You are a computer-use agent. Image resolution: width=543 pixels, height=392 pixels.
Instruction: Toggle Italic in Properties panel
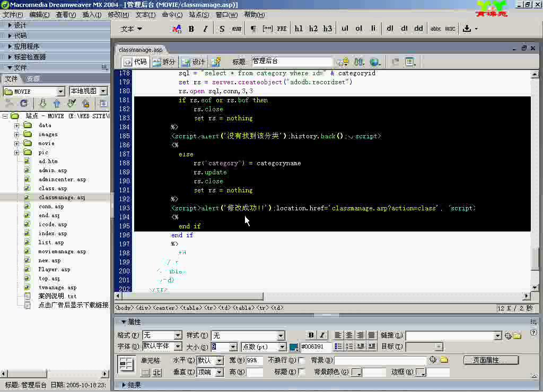322,335
